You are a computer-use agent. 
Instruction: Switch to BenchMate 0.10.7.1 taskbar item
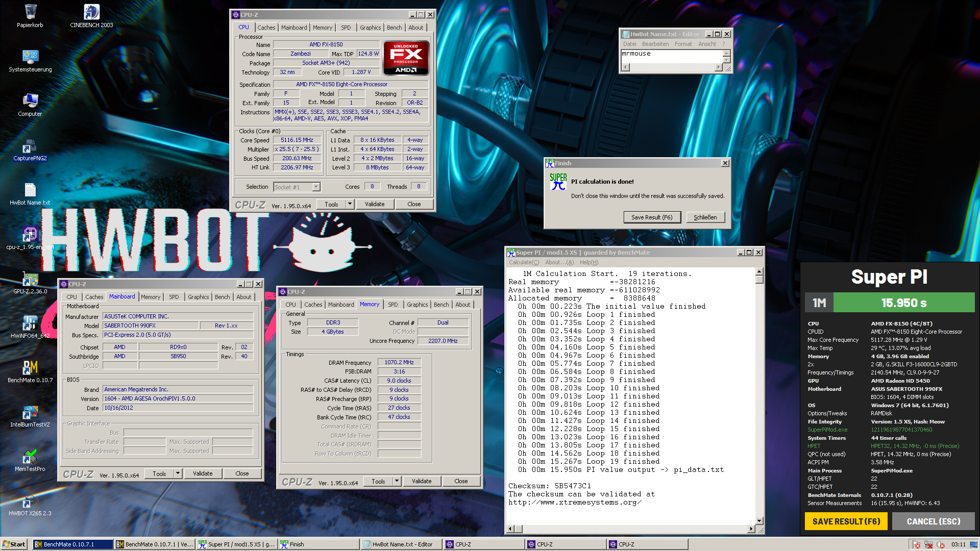[x=72, y=544]
